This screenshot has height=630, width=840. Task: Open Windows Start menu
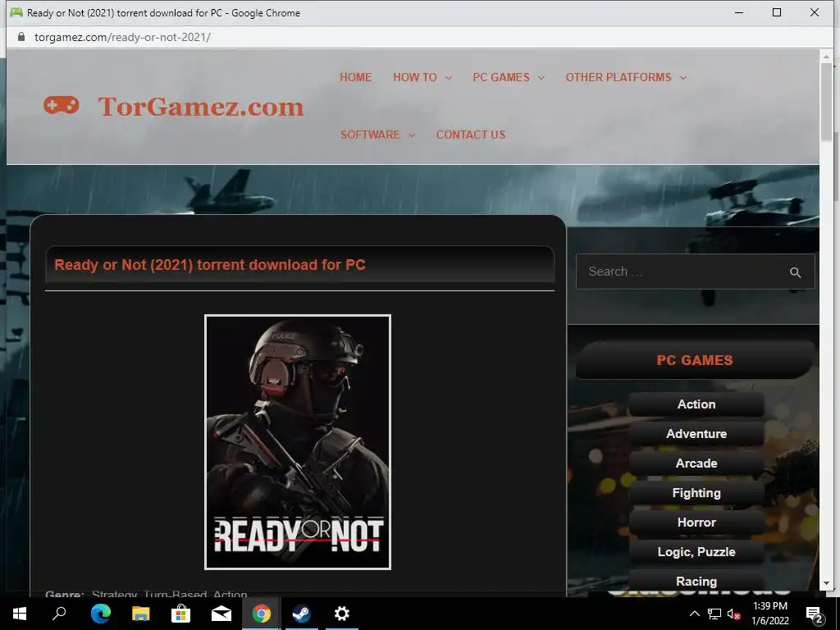tap(20, 614)
